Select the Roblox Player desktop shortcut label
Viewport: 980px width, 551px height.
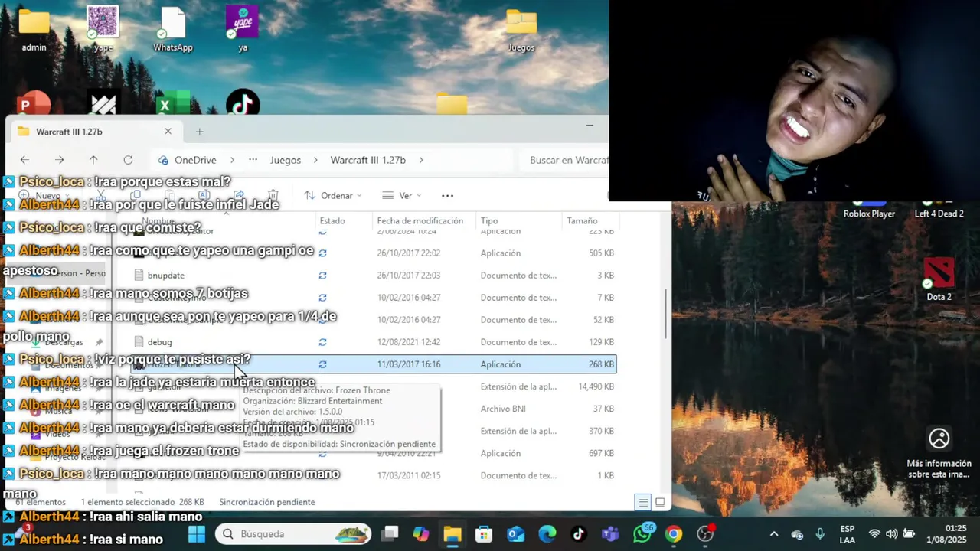pos(869,214)
